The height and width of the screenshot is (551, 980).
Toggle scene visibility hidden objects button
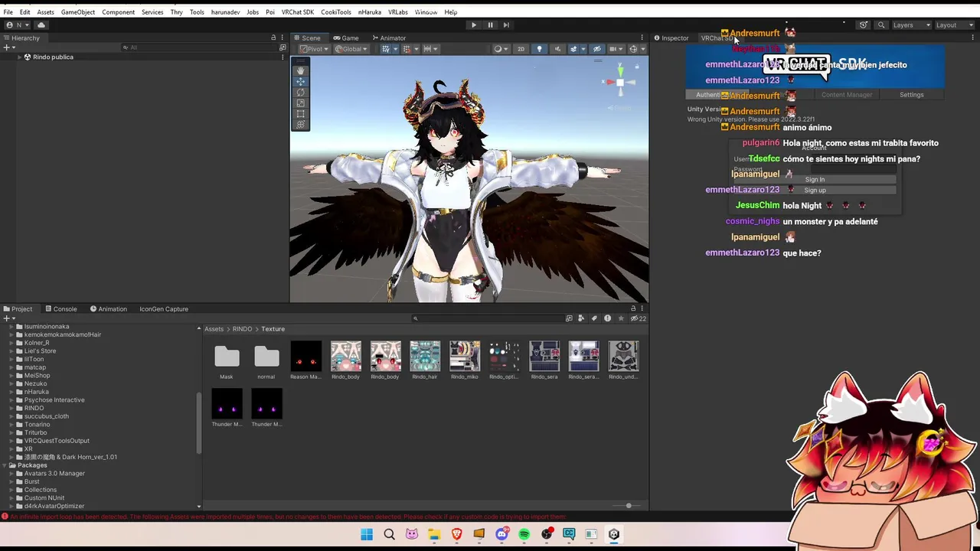click(x=597, y=49)
